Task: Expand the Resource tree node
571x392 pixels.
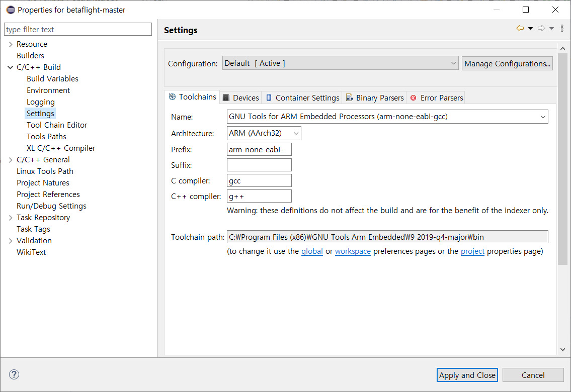Action: (11, 44)
